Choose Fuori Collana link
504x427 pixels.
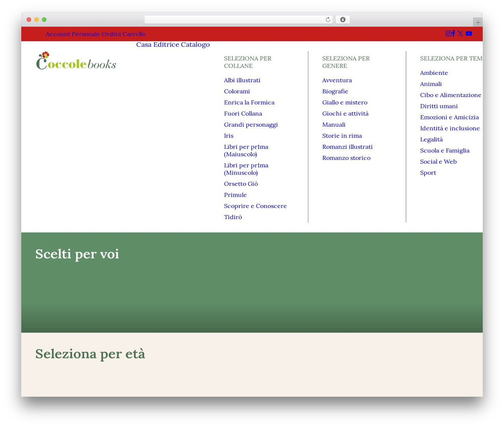point(243,113)
